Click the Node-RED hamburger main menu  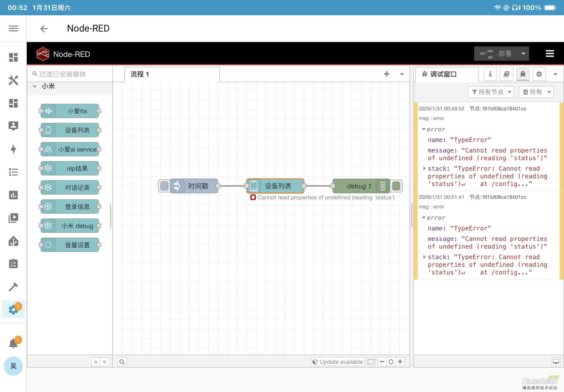tap(549, 54)
